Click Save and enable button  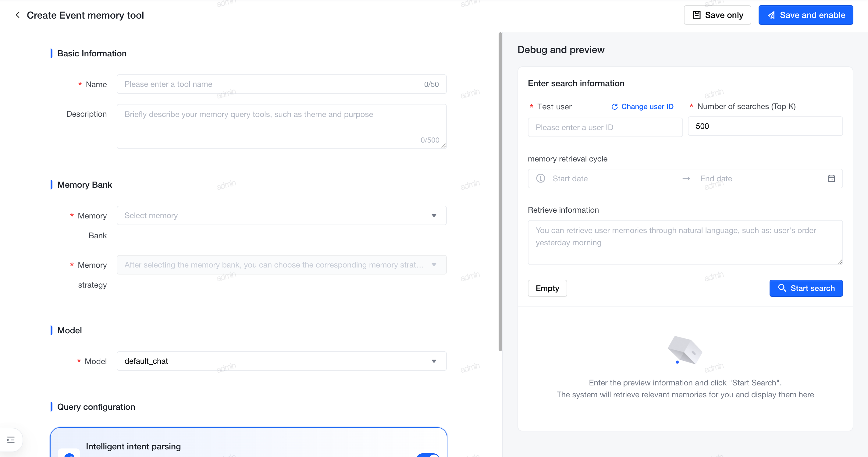[x=805, y=15]
